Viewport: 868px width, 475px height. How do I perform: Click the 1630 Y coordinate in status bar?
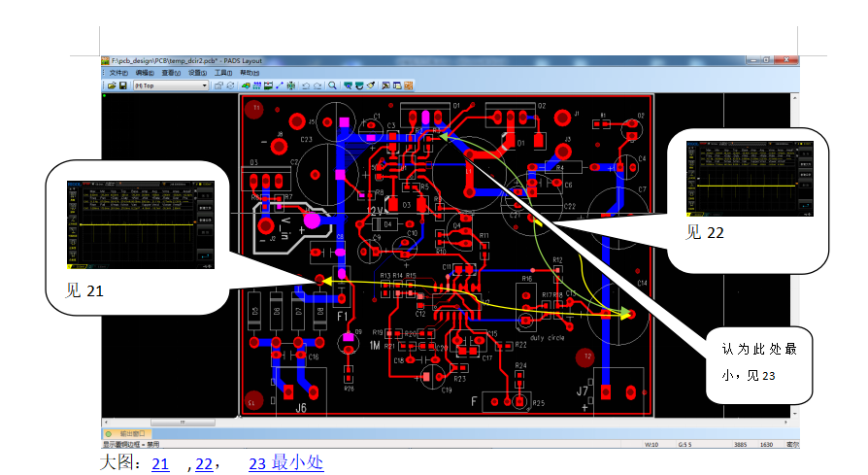(766, 445)
